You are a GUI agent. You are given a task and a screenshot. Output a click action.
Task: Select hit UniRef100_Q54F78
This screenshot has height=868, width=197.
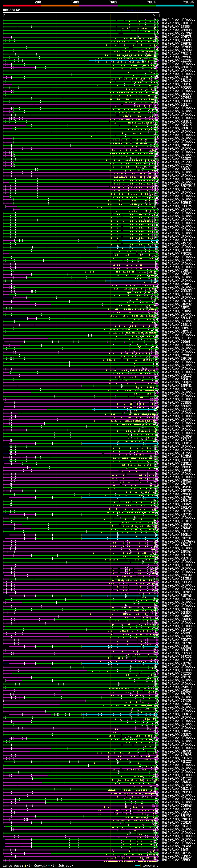[x=177, y=37]
